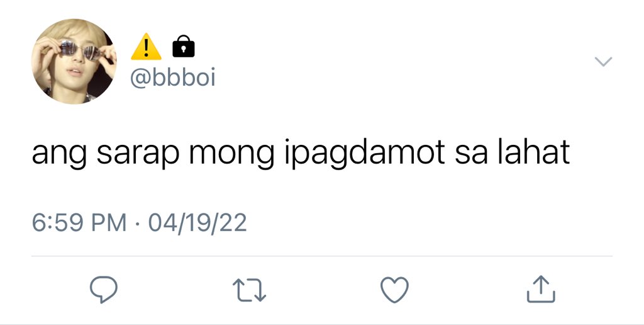Open the share sheet via upload arrow icon
The height and width of the screenshot is (325, 644).
click(541, 289)
